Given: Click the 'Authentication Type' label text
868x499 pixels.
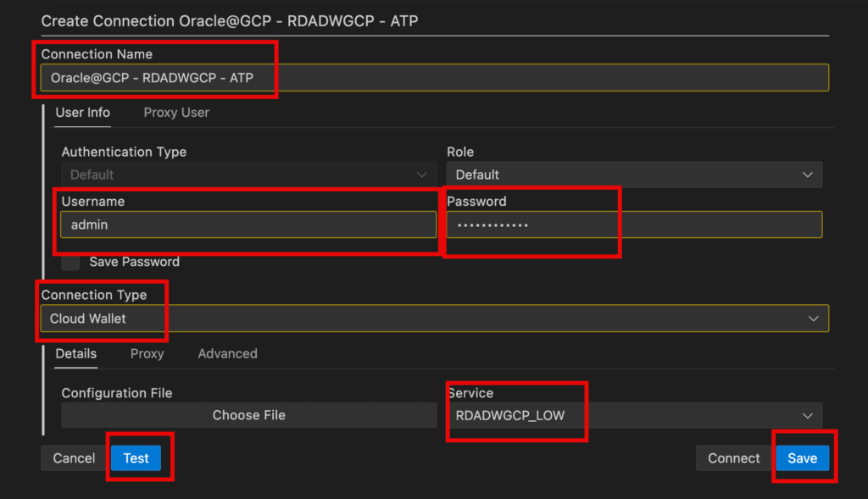Looking at the screenshot, I should coord(124,152).
